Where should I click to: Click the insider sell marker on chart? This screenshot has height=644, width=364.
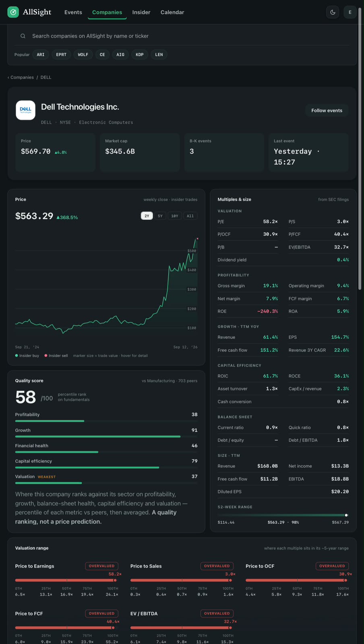pyautogui.click(x=197, y=239)
